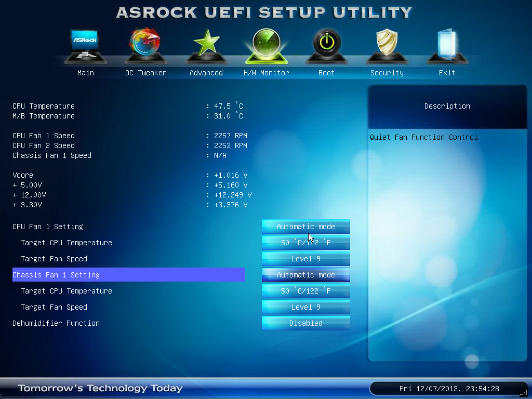Click the Exit door icon

[447, 46]
